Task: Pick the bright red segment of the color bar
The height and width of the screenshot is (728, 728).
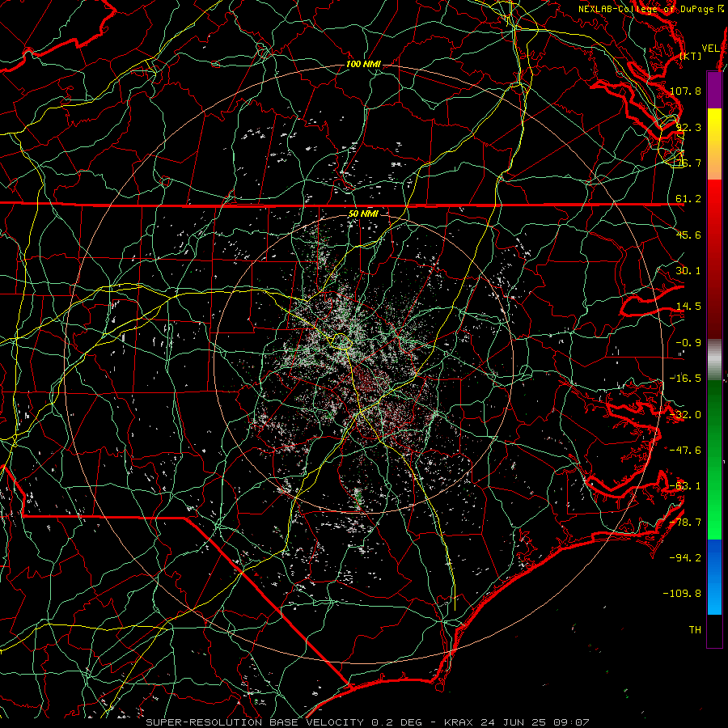Action: (x=714, y=197)
